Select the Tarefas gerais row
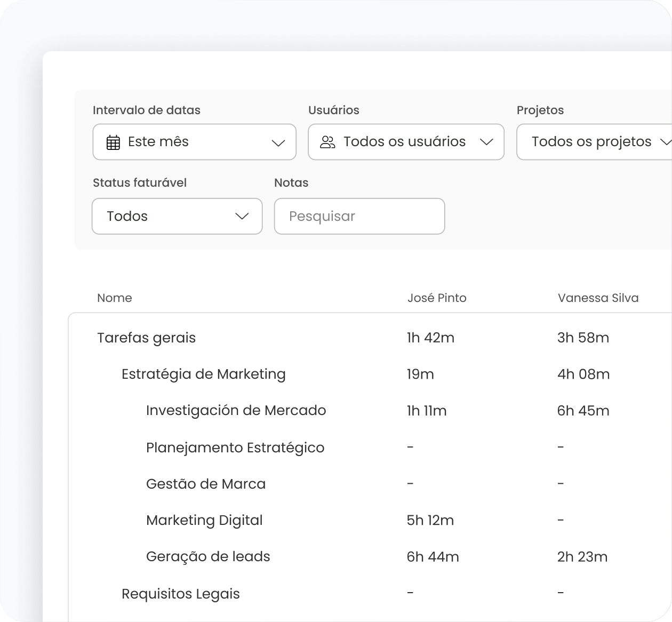This screenshot has width=672, height=622. (x=147, y=338)
